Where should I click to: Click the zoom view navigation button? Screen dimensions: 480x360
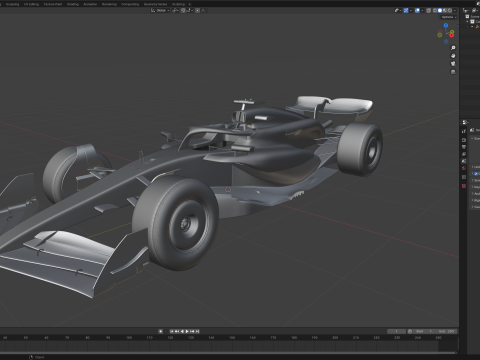pos(453,48)
